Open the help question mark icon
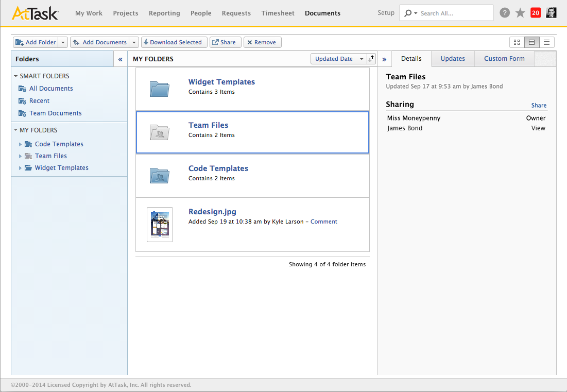The image size is (567, 392). 505,13
